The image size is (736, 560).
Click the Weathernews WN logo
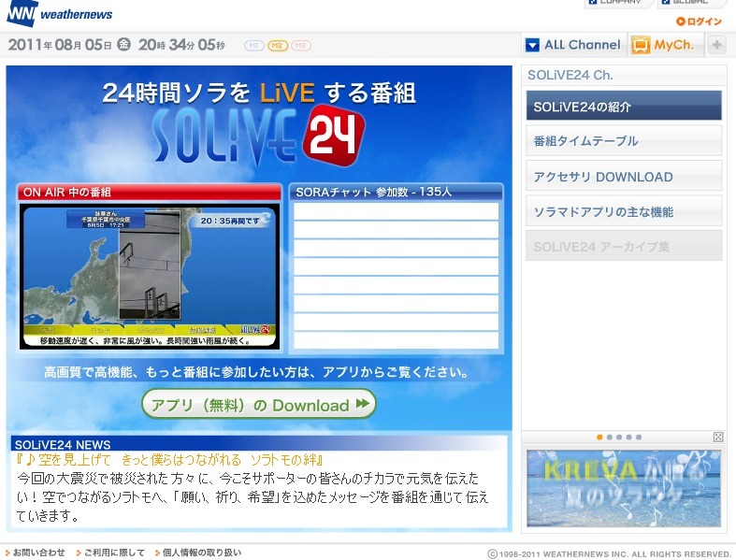pyautogui.click(x=60, y=13)
